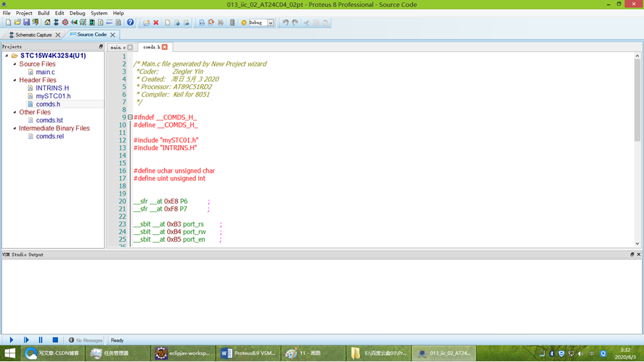Pause the simulation

40,340
